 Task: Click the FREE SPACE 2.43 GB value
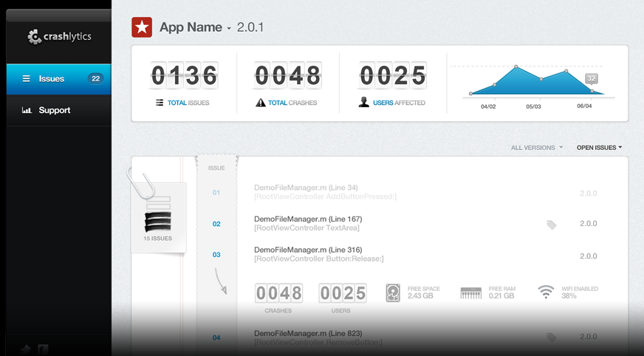point(420,296)
